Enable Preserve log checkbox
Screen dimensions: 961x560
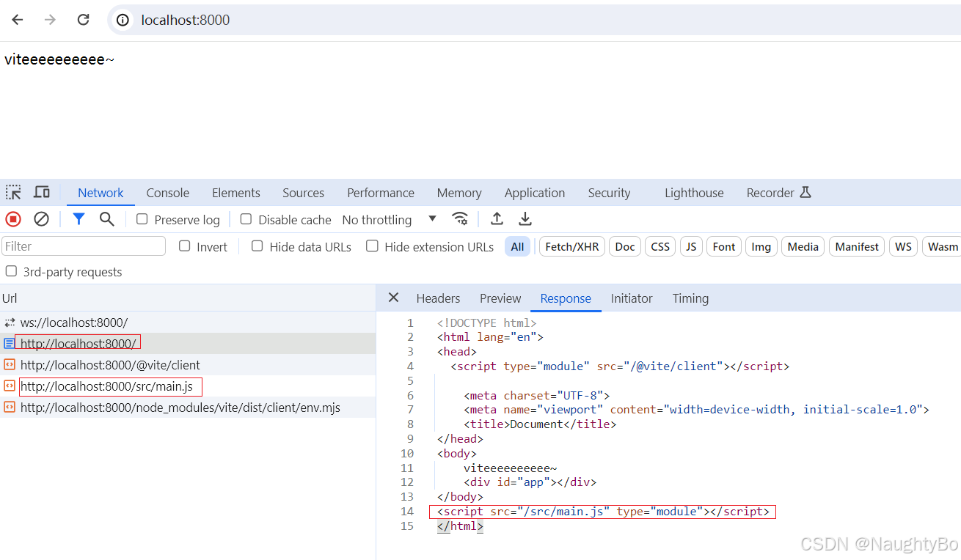click(x=142, y=219)
